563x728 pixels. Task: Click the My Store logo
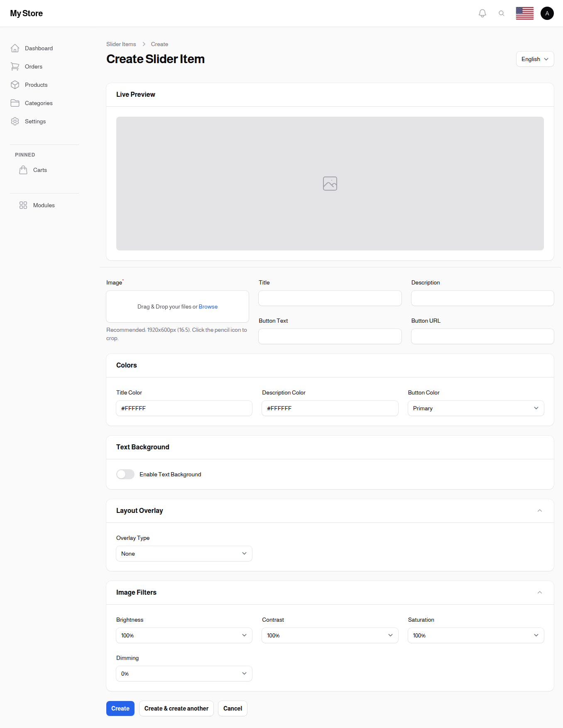coord(27,13)
